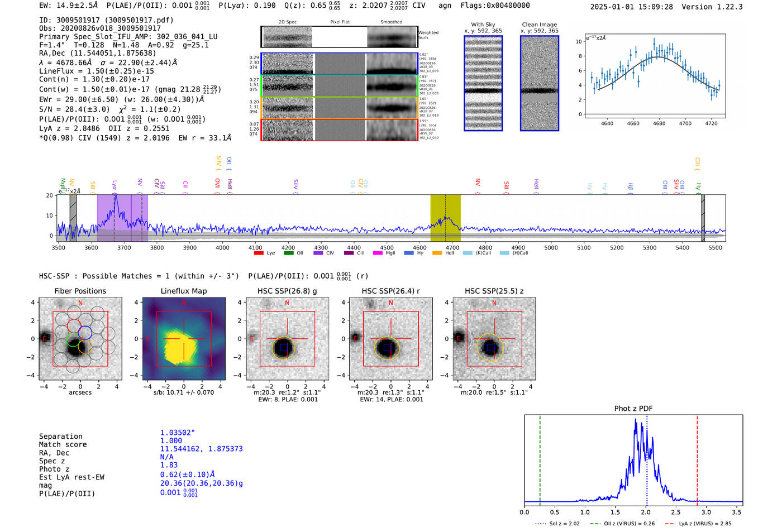
Task: Click the magenta MgII legend swatch
Action: pos(378,253)
